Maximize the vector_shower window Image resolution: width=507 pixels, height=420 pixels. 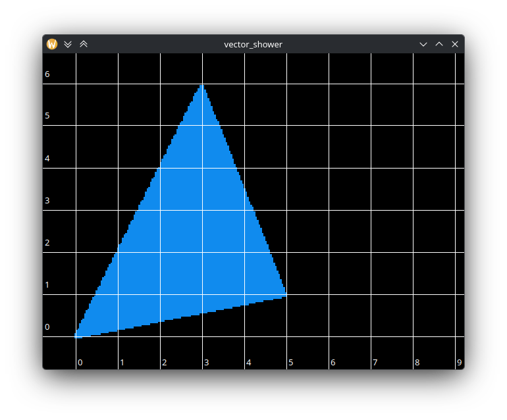(439, 44)
